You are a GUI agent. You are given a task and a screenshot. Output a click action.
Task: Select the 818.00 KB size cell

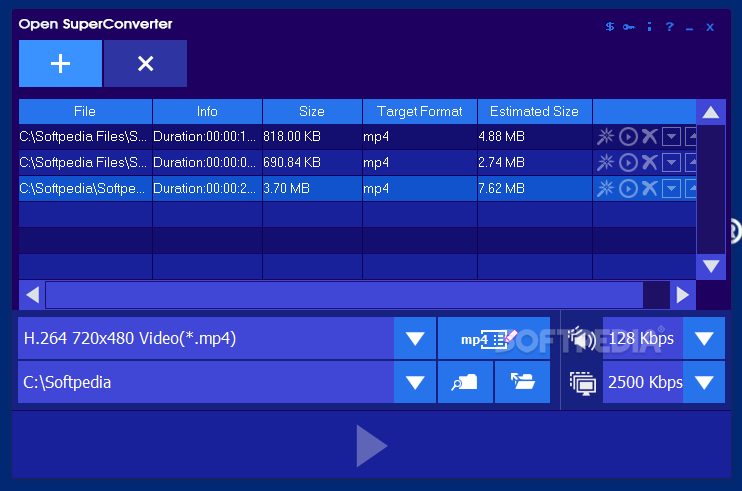(312, 137)
